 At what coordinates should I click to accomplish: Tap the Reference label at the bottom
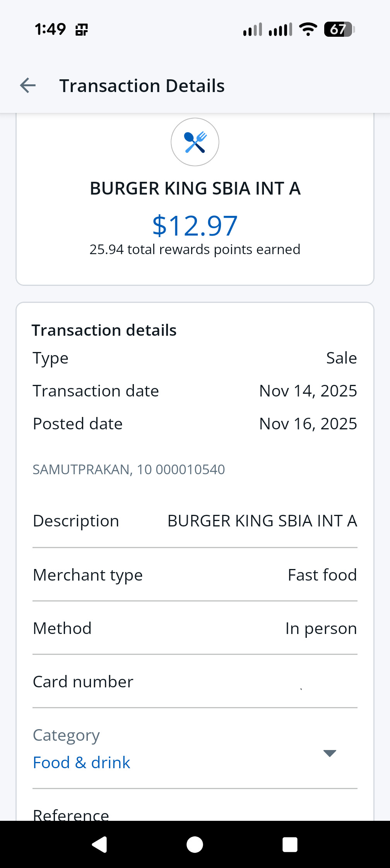[x=71, y=814]
